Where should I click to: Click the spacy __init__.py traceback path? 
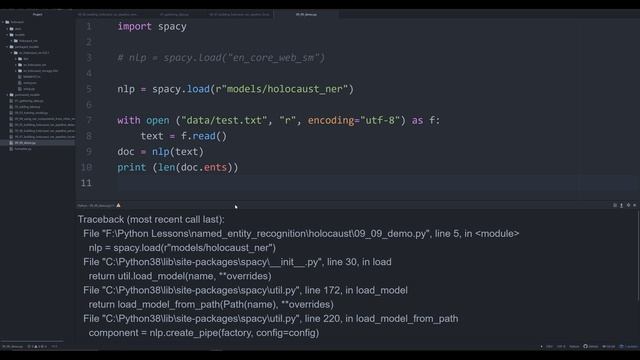pos(212,262)
